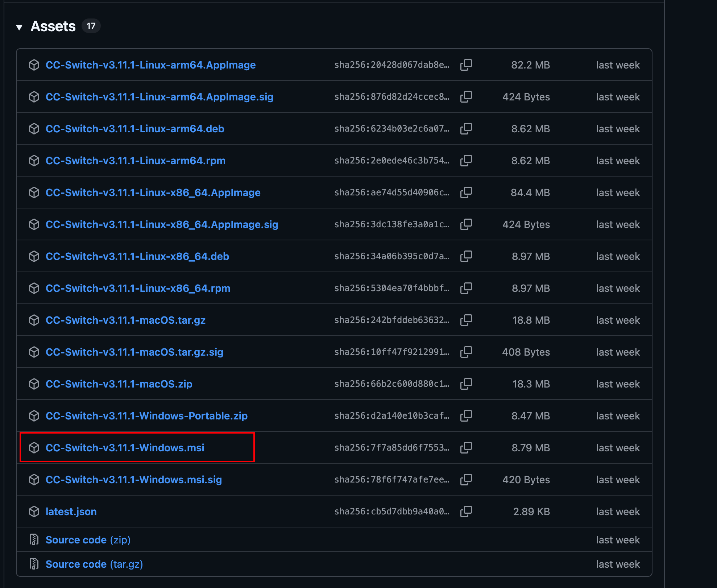Download Linux-x86_64.rpm package
Screen dimensions: 717x588
[x=138, y=288]
